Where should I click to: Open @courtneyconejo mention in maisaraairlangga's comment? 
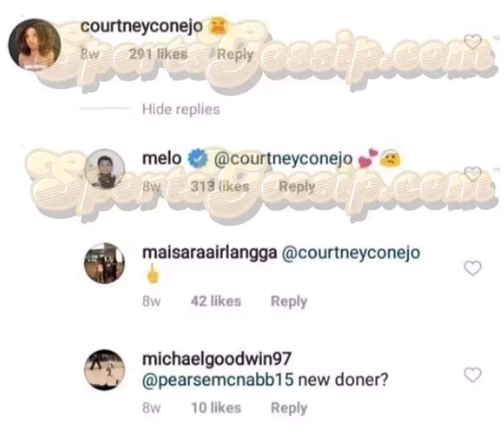pyautogui.click(x=351, y=253)
